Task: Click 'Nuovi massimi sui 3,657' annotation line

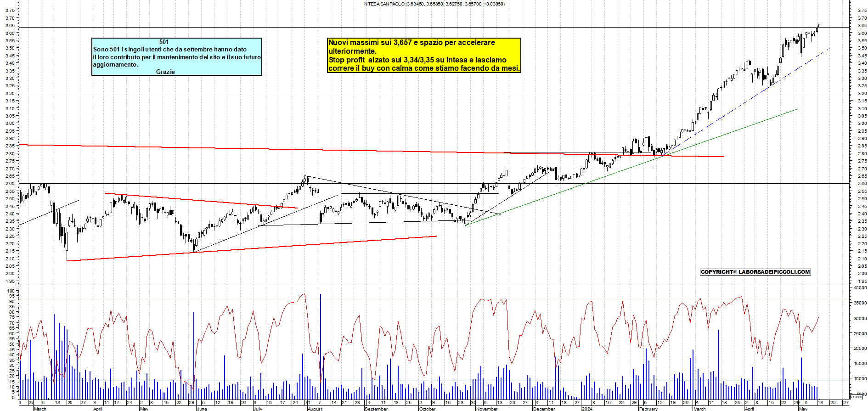Action: [411, 42]
